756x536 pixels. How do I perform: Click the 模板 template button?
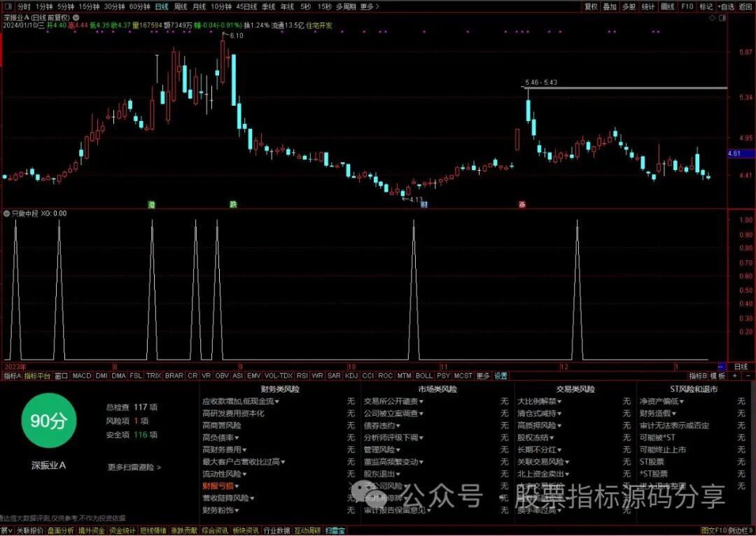(717, 376)
